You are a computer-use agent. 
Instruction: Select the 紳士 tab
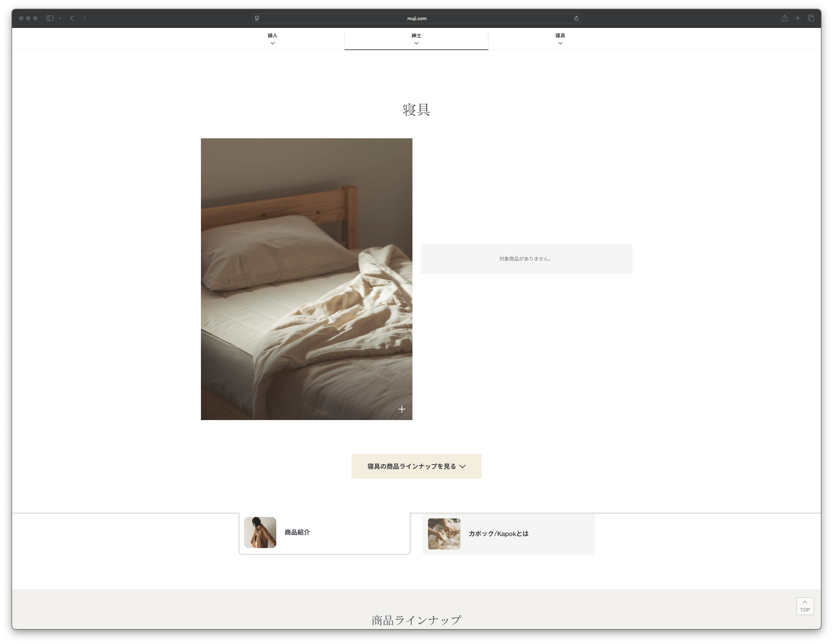click(x=416, y=36)
